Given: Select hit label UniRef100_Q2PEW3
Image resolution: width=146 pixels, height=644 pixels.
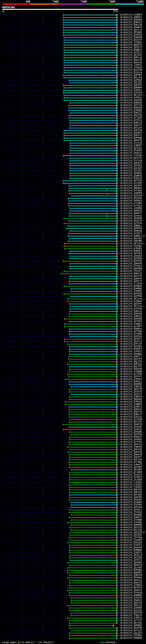Looking at the screenshot, I should tap(131, 80).
